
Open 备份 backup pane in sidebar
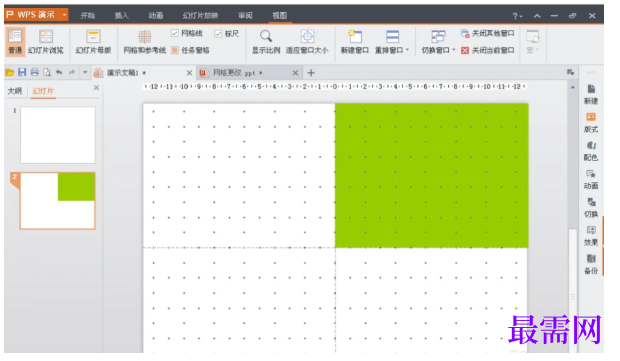591,264
